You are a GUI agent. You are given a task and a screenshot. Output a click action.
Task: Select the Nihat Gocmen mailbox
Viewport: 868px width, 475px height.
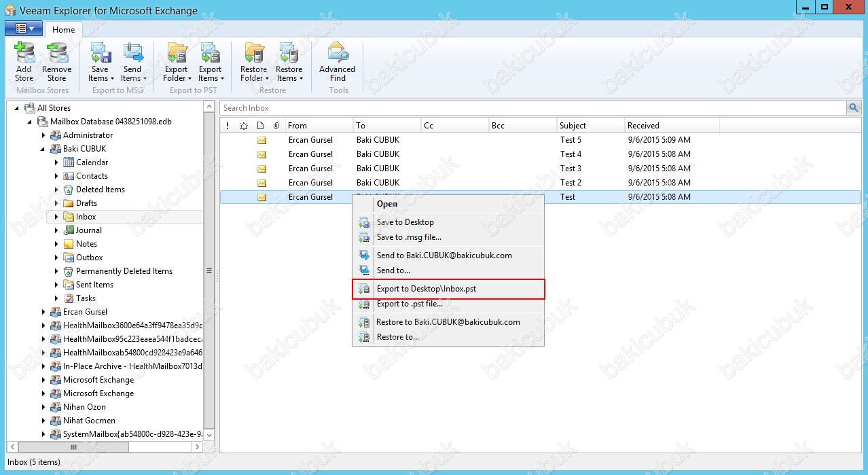click(x=89, y=421)
